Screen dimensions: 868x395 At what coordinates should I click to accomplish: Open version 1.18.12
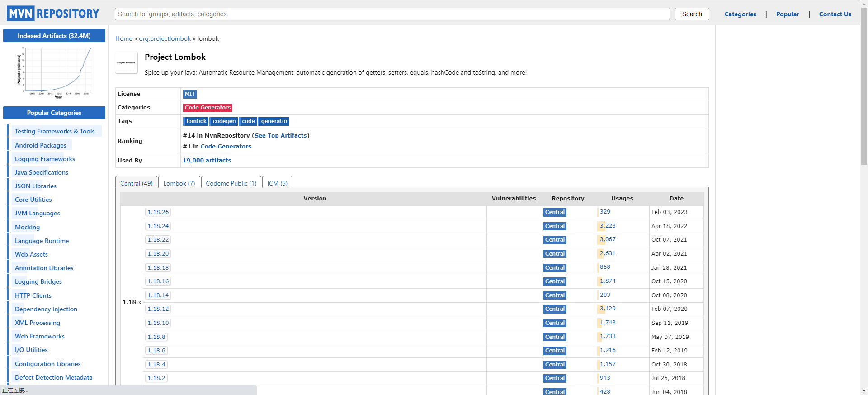click(x=158, y=309)
